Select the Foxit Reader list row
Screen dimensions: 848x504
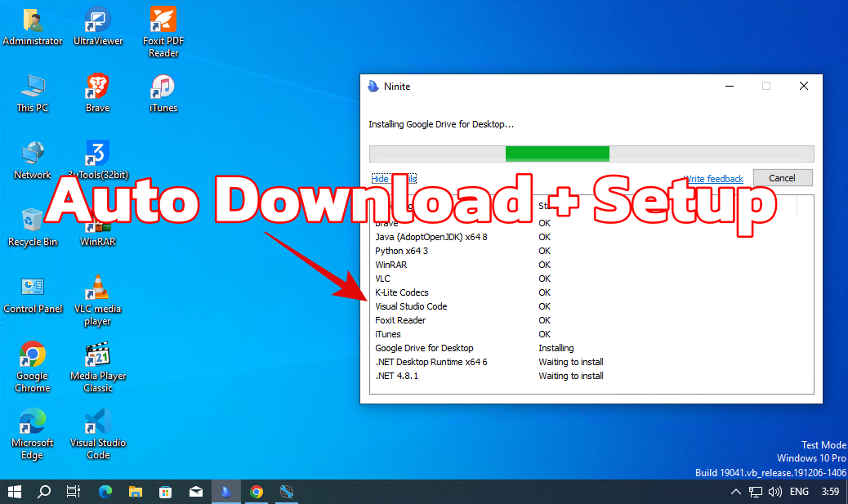591,320
